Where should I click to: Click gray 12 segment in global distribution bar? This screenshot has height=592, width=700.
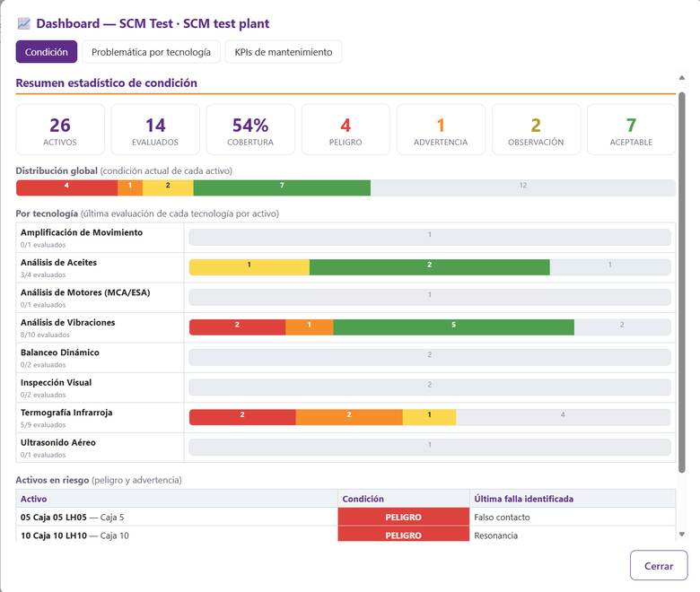tap(523, 187)
